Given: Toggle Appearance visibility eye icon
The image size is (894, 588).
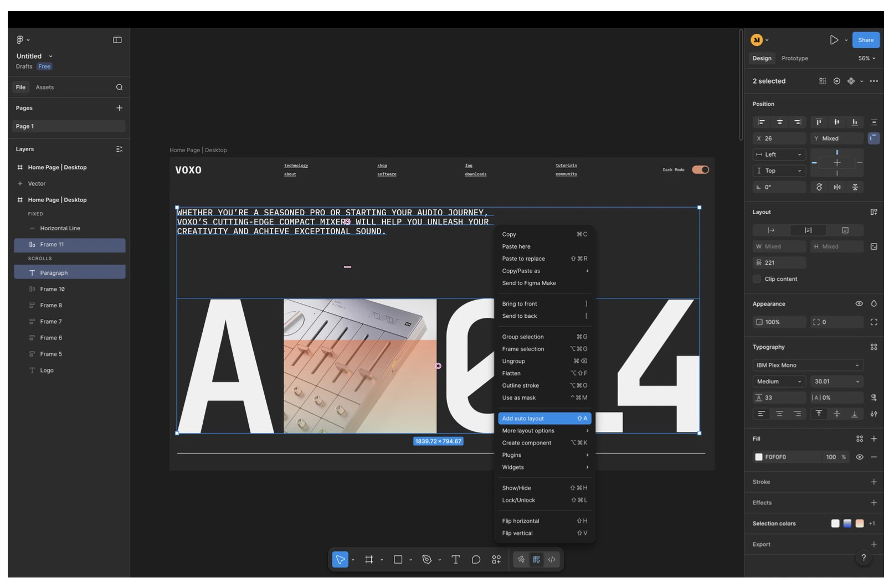Looking at the screenshot, I should click(x=859, y=303).
